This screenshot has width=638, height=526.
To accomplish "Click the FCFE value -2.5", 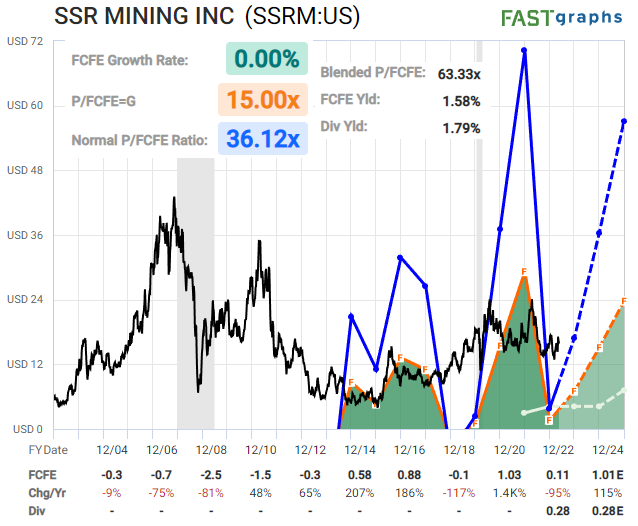I will click(212, 475).
